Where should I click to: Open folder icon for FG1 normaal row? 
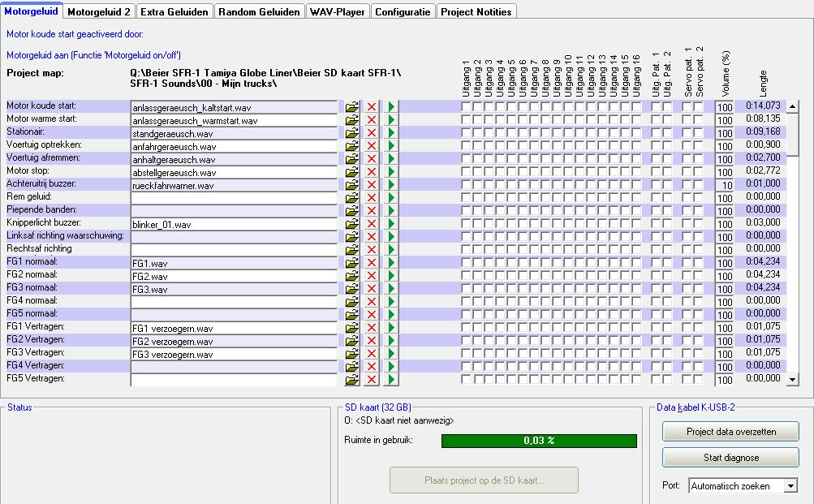352,263
